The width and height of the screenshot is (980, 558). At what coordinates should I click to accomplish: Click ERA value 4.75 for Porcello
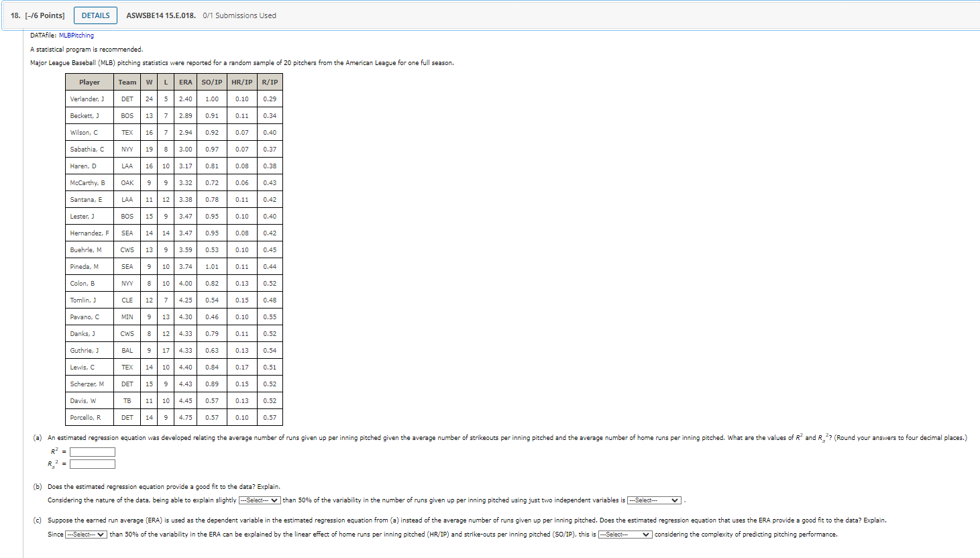[x=186, y=417]
